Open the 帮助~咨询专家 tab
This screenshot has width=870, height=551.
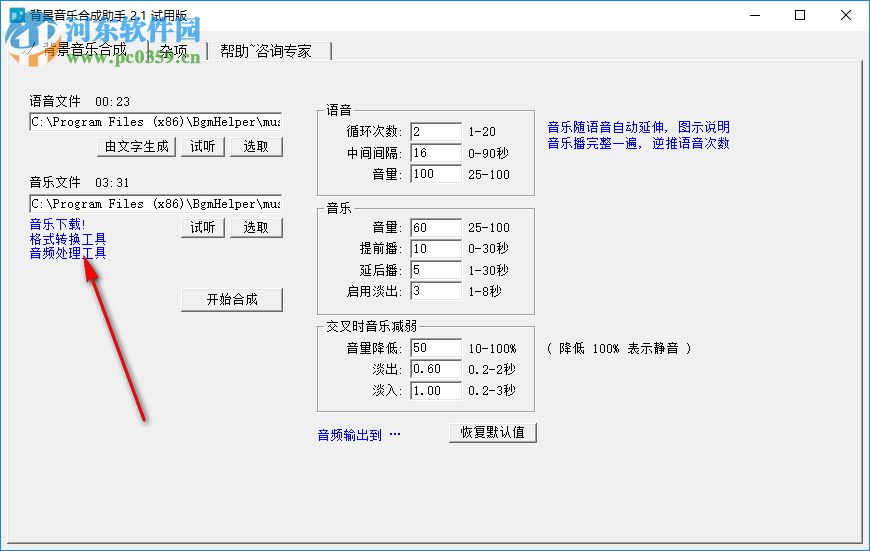coord(267,51)
